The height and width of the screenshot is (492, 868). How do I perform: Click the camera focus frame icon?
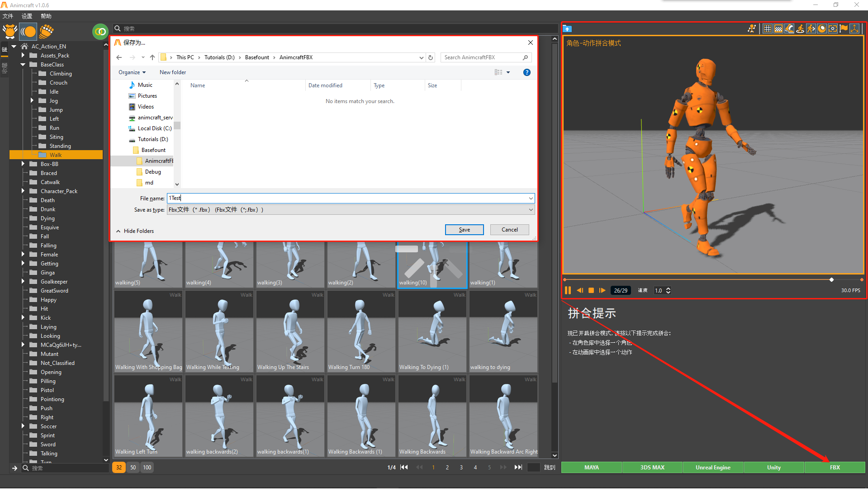(x=833, y=28)
